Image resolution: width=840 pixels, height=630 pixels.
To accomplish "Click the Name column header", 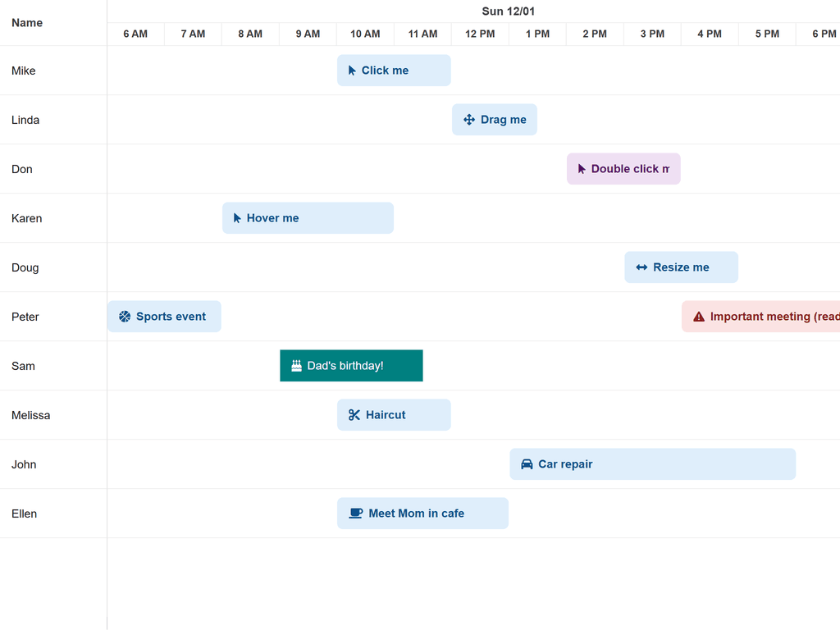I will click(x=27, y=22).
